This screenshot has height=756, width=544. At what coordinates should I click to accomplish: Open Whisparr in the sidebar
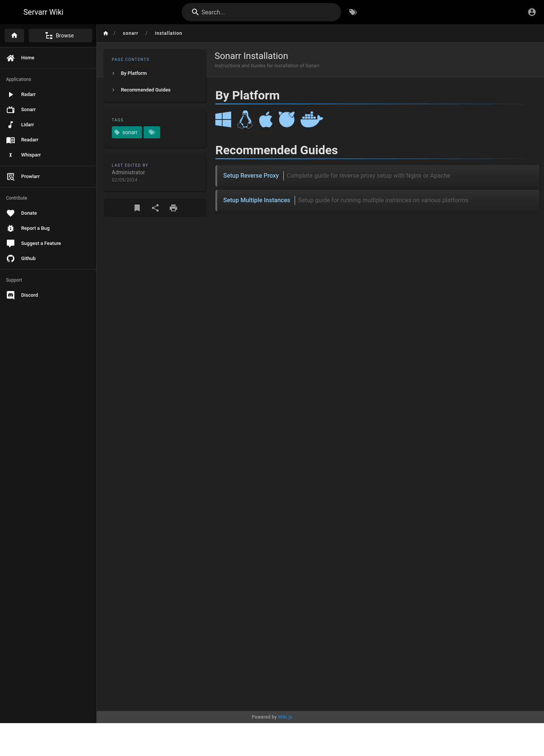[x=48, y=155]
